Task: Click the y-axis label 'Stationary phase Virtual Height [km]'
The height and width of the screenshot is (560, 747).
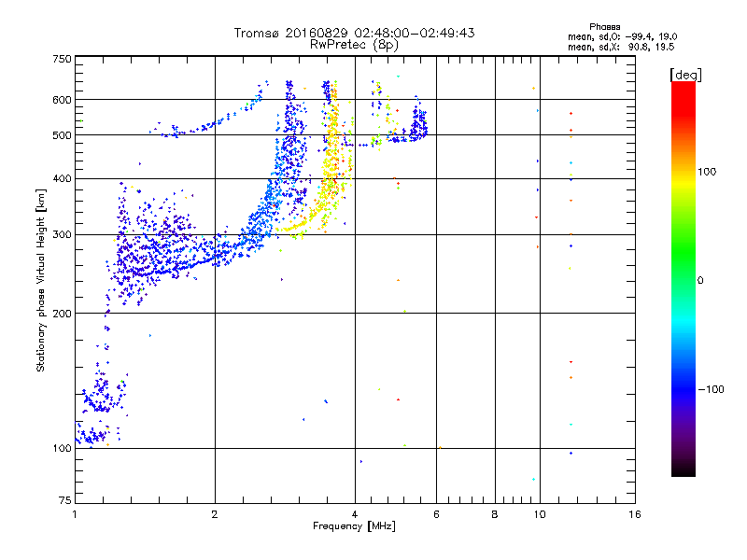Action: tap(41, 280)
